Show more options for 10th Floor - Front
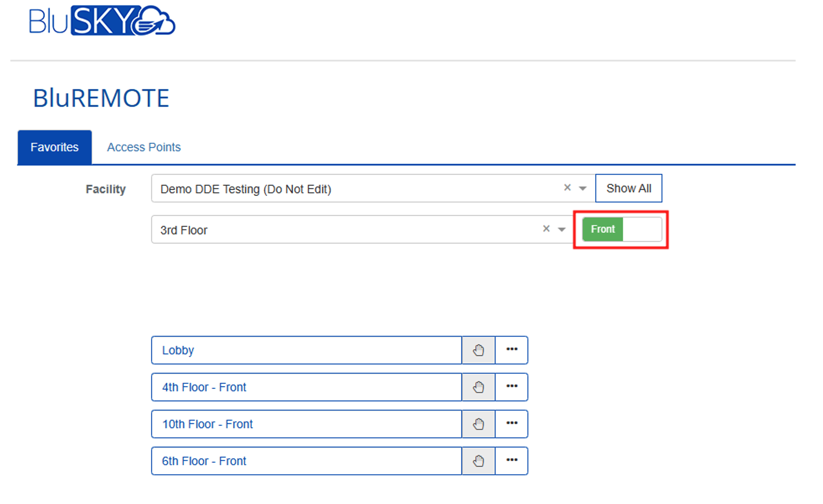Viewport: 823px width, 504px height. coord(512,423)
